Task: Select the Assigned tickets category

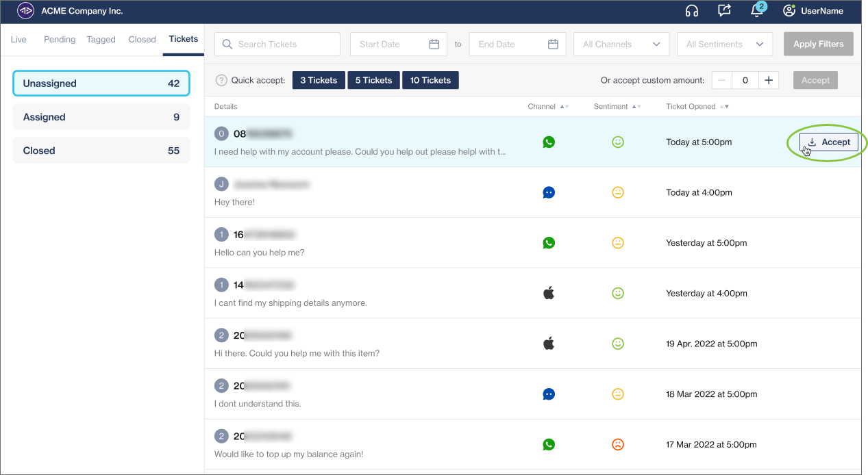Action: 101,117
